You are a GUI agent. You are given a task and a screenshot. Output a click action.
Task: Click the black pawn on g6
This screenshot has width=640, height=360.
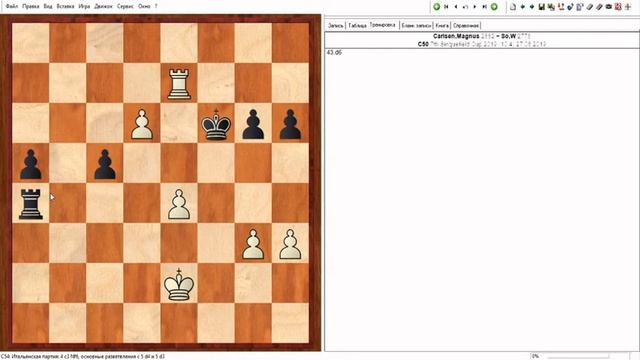coord(253,124)
